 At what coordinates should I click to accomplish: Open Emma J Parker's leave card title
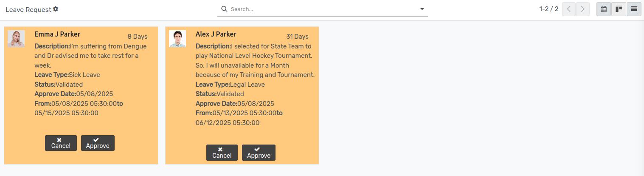57,34
